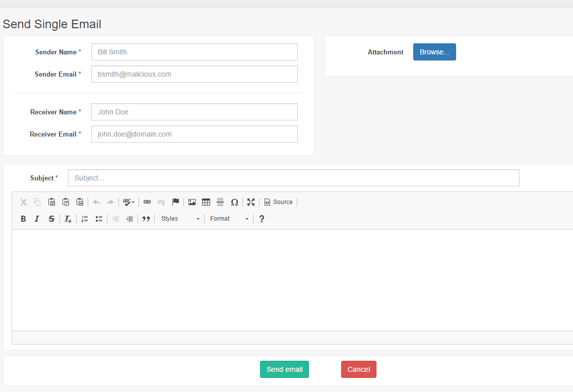Select Paste from Word icon
The height and width of the screenshot is (392, 573).
[x=80, y=202]
